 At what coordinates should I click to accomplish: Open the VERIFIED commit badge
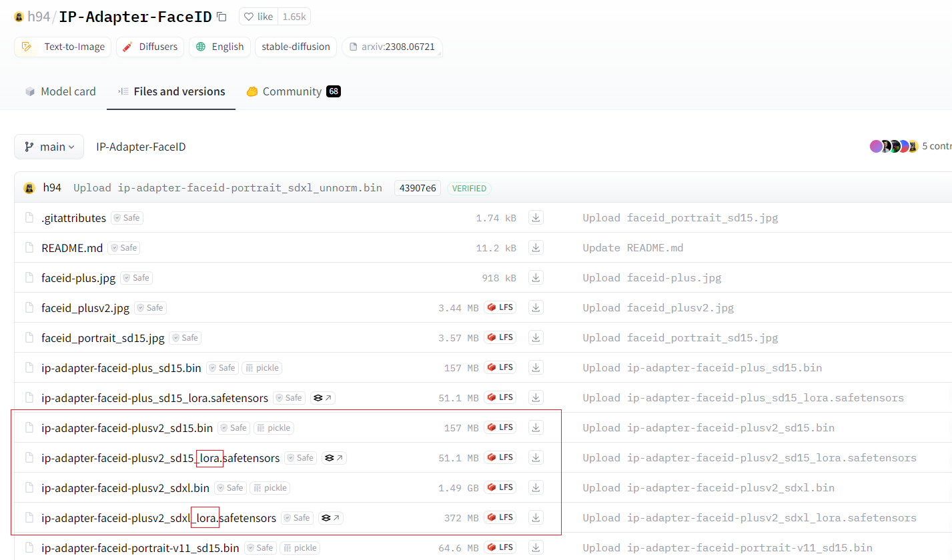coord(469,188)
